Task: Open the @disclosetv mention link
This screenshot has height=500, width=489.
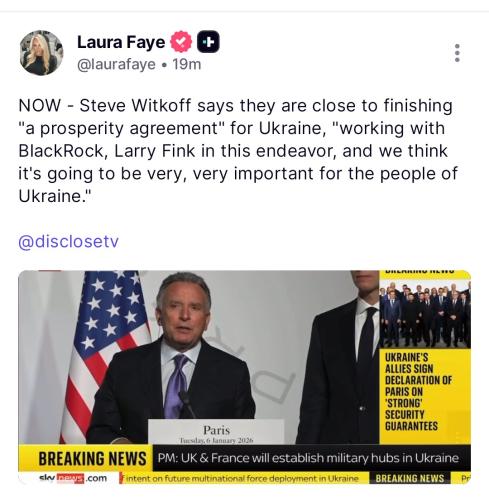Action: click(x=68, y=241)
